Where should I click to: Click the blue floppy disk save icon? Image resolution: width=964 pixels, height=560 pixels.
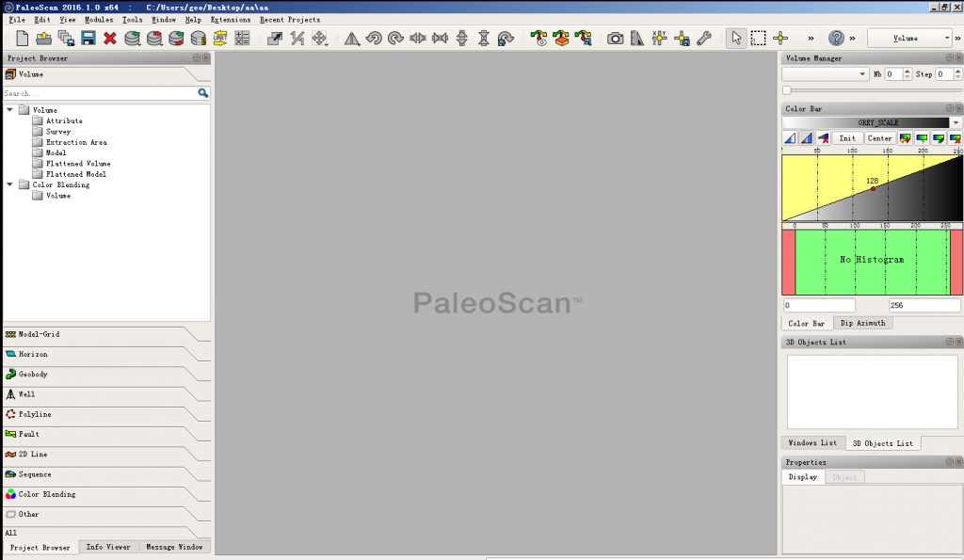click(88, 38)
